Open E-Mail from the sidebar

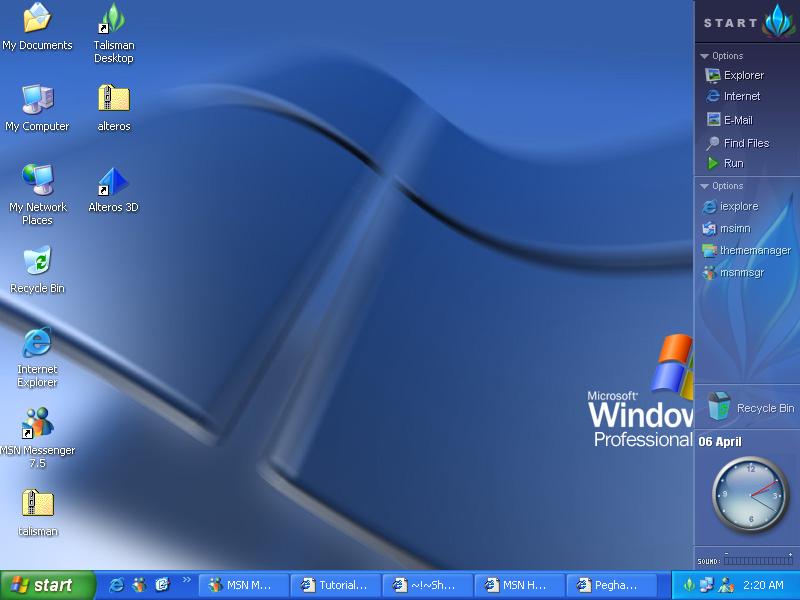730,120
